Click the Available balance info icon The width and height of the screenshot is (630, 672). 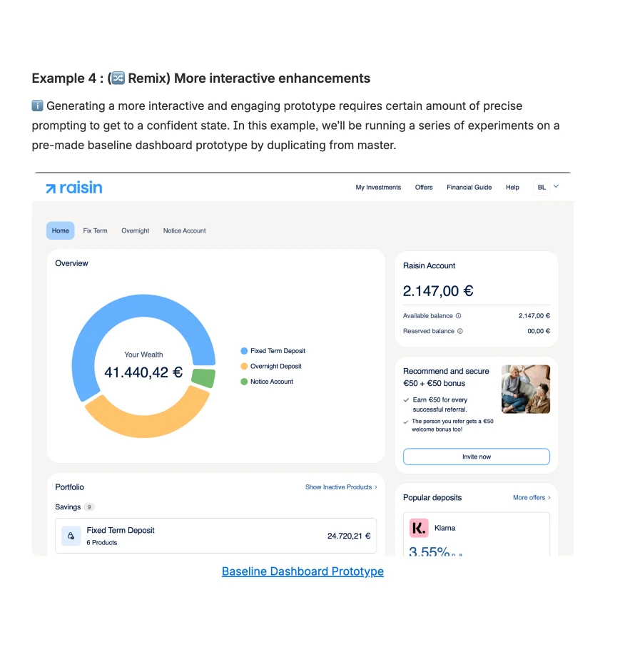point(458,316)
